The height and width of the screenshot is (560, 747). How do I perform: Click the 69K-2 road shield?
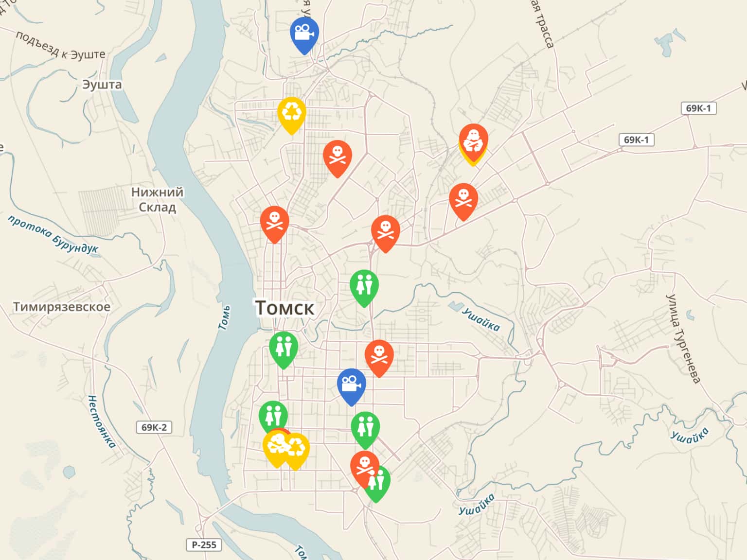point(154,427)
